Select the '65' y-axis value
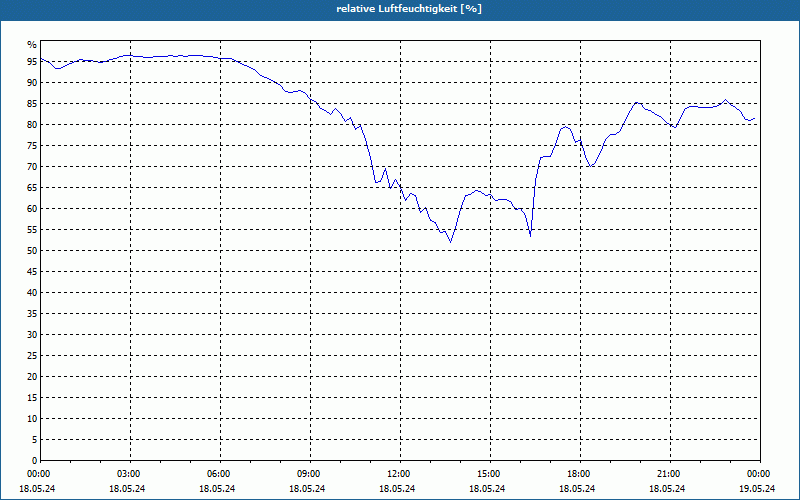The height and width of the screenshot is (500, 800). click(32, 188)
